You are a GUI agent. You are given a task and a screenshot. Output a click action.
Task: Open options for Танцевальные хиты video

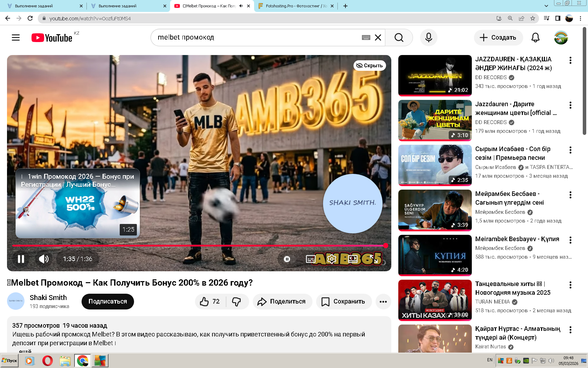point(570,285)
